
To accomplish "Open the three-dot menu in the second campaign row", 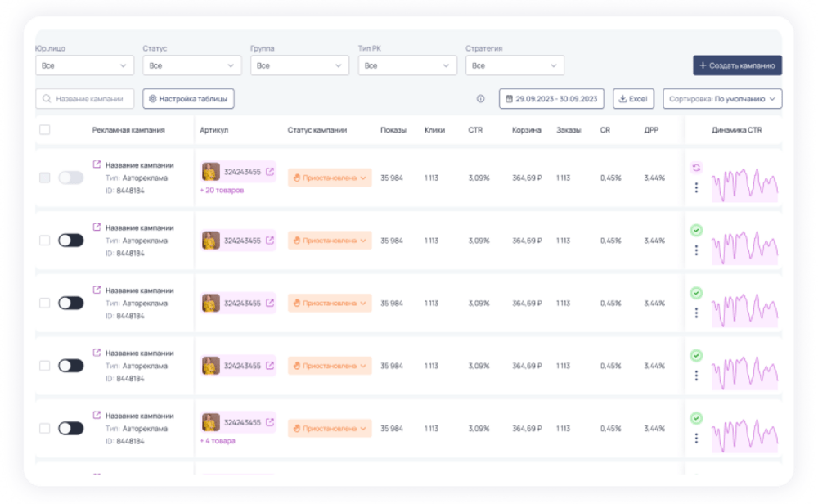I will [x=696, y=250].
